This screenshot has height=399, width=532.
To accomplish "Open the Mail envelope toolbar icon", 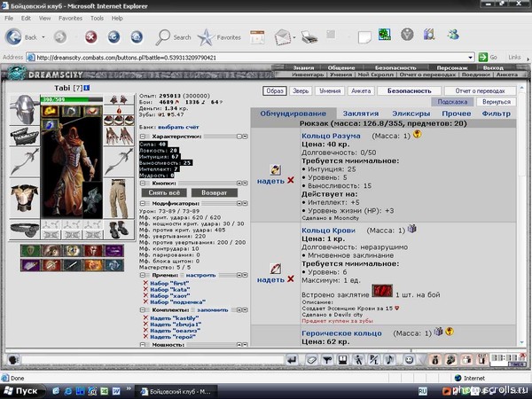I will (x=283, y=37).
